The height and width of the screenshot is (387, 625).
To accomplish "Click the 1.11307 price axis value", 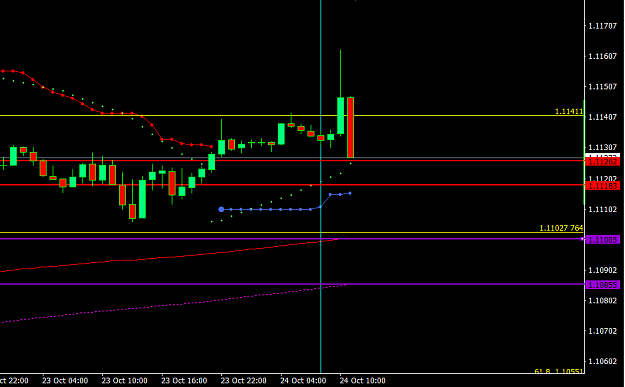I will click(603, 147).
